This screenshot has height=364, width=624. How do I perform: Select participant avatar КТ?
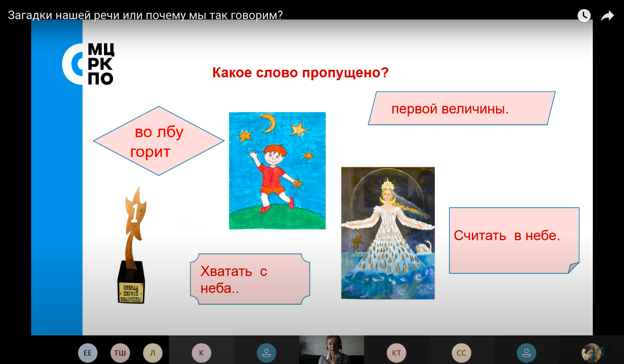click(x=396, y=353)
